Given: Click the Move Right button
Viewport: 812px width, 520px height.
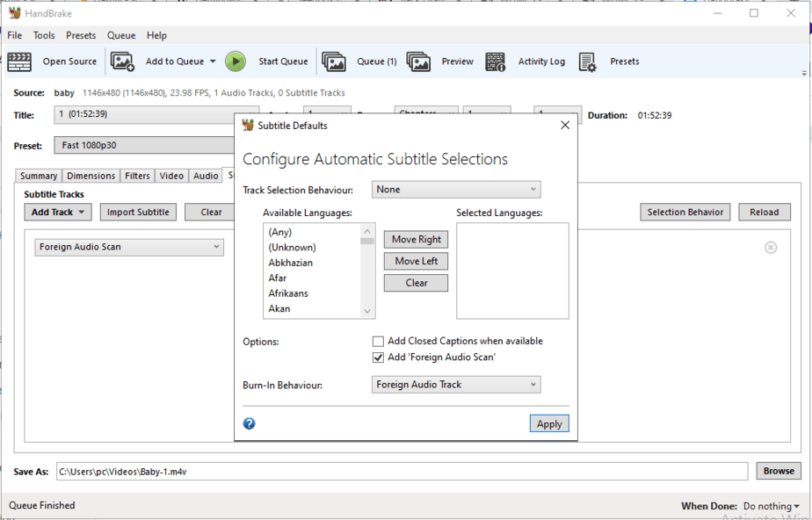Looking at the screenshot, I should (417, 240).
